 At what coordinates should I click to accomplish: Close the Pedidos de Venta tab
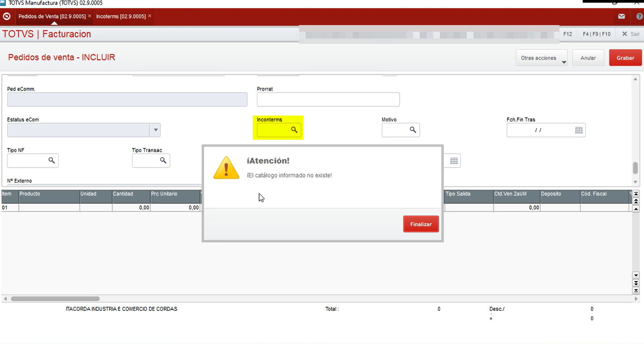[90, 16]
